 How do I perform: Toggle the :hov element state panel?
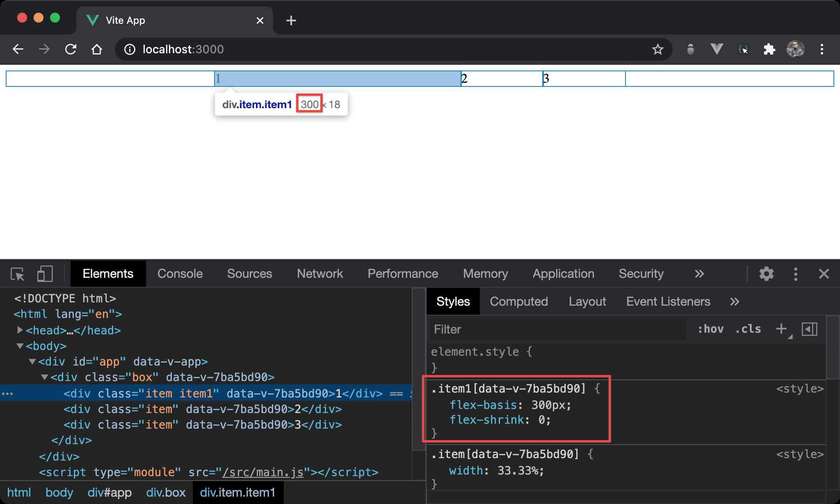[x=711, y=329]
